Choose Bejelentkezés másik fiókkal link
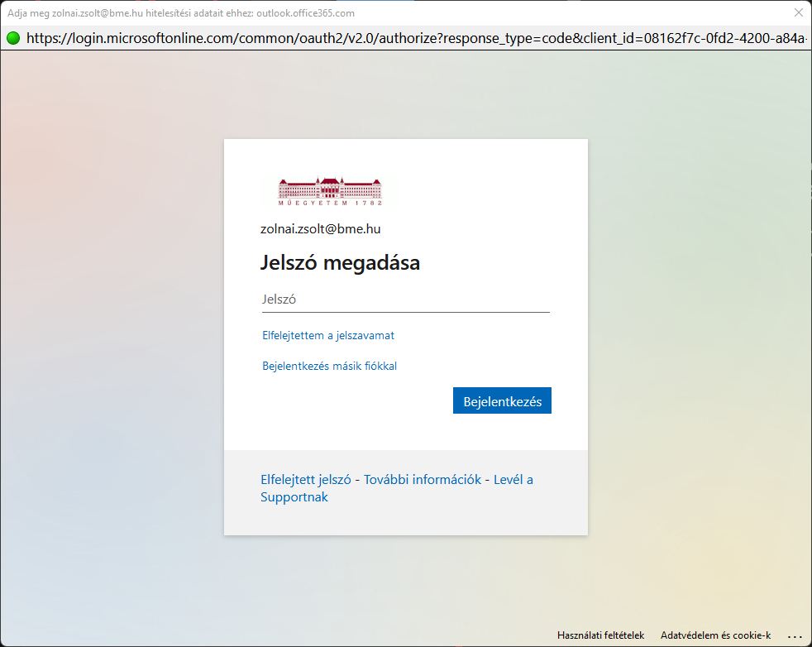 click(329, 367)
